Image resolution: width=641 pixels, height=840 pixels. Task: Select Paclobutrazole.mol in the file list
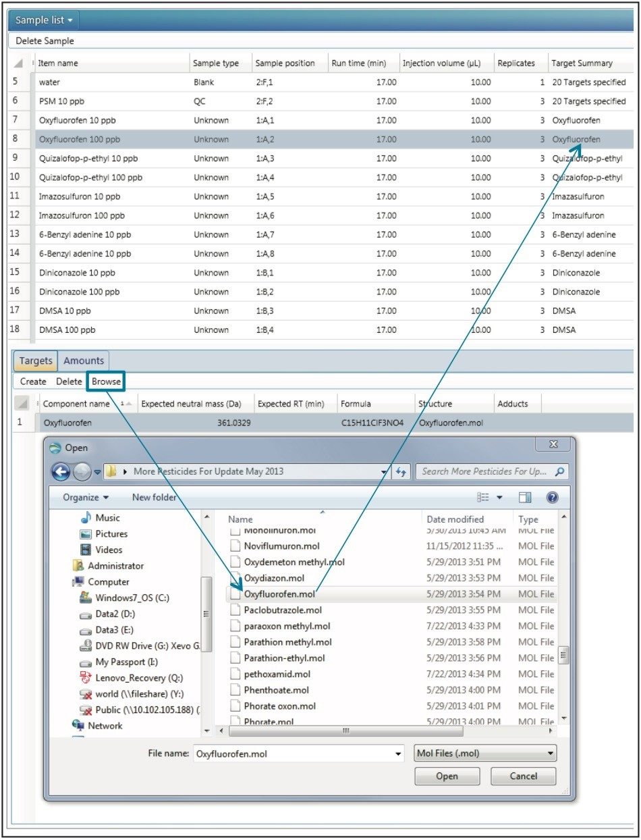(278, 610)
